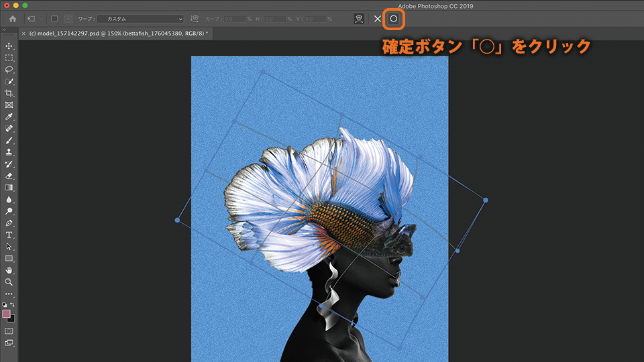Click the reference point location grid
The width and height of the screenshot is (644, 362).
[x=68, y=19]
